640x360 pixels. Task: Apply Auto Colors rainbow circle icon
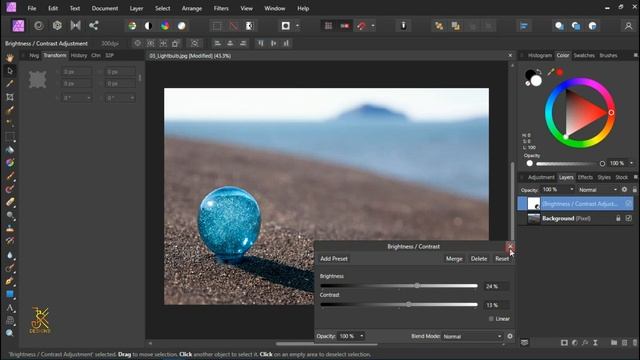coord(165,26)
